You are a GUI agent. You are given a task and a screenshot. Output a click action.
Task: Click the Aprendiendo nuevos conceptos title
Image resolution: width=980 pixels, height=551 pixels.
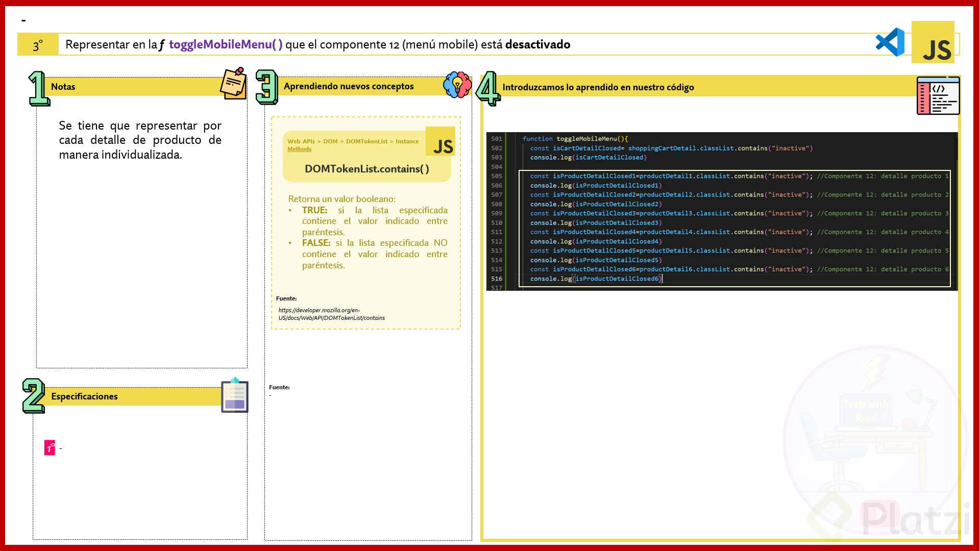pos(349,86)
